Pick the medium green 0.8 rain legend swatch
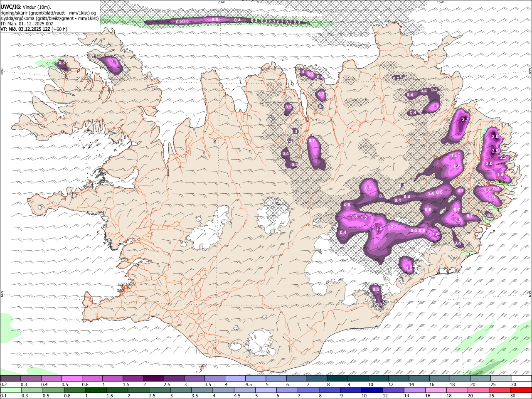This screenshot has height=399, width=532. (74, 390)
